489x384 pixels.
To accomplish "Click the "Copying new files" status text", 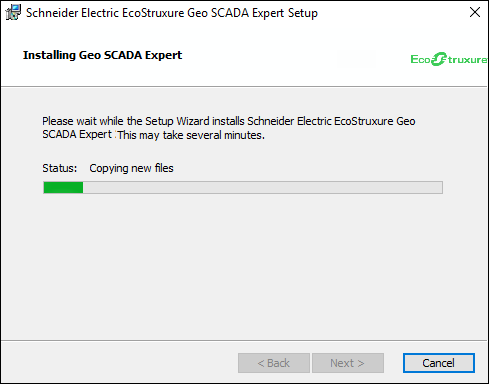I will pyautogui.click(x=131, y=168).
